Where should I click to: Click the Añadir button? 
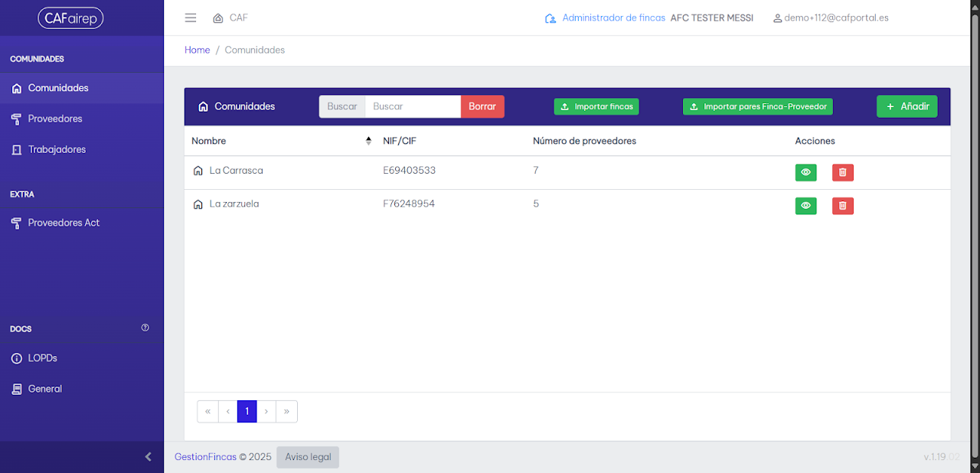pyautogui.click(x=907, y=106)
